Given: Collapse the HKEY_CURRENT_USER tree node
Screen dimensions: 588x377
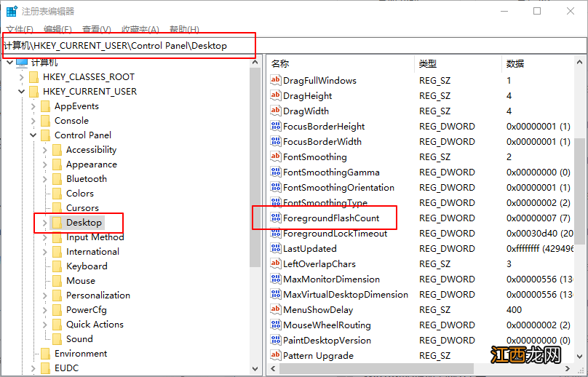Looking at the screenshot, I should point(22,92).
